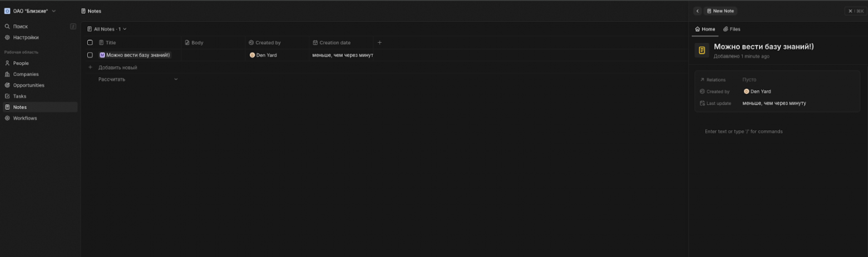This screenshot has height=257, width=868.
Task: Open Workflows from the sidebar
Action: pyautogui.click(x=24, y=118)
